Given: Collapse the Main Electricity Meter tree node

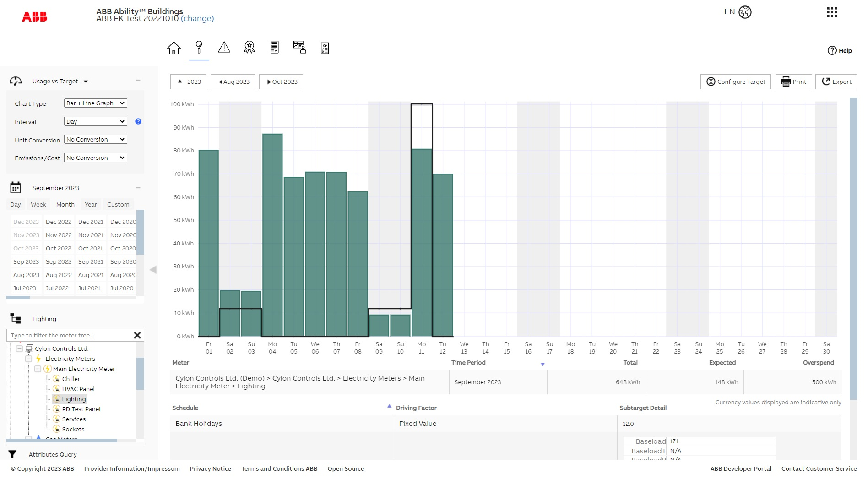Looking at the screenshot, I should click(38, 369).
